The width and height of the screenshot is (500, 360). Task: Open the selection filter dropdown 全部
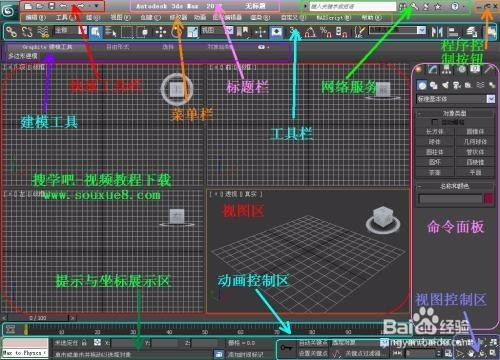click(x=70, y=31)
